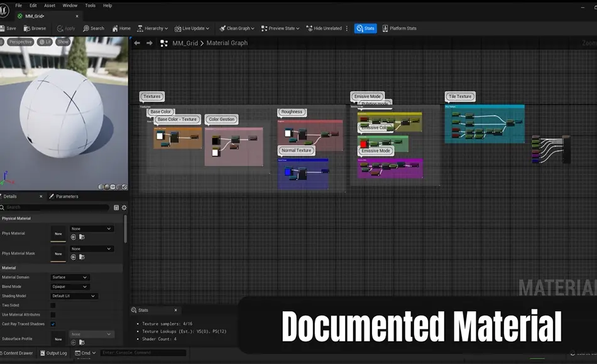The image size is (597, 364).
Task: Open the Content Drawer
Action: (16, 353)
